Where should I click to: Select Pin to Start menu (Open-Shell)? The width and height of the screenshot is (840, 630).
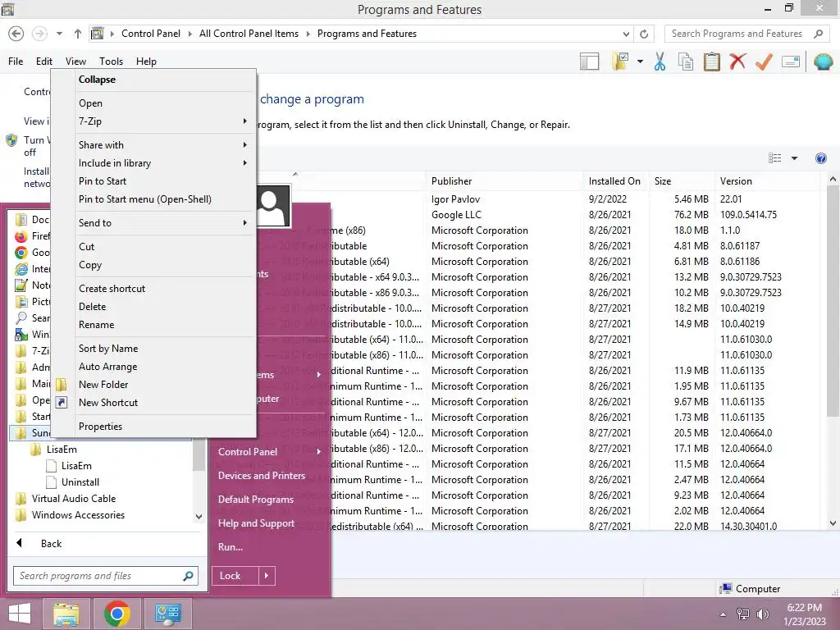(153, 199)
